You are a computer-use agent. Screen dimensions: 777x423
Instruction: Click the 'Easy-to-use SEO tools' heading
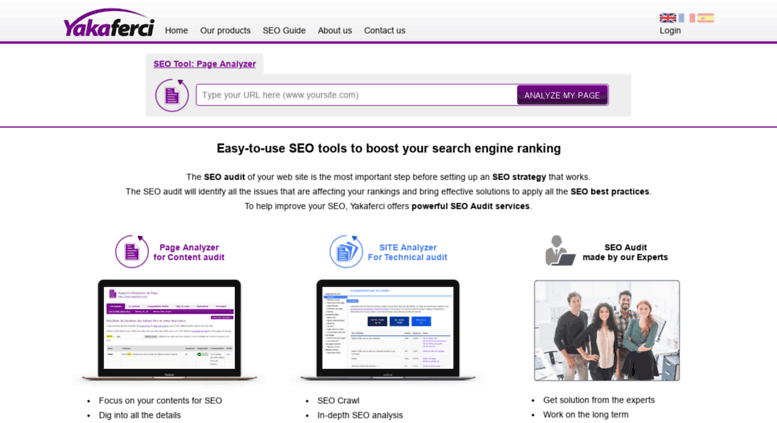[388, 149]
